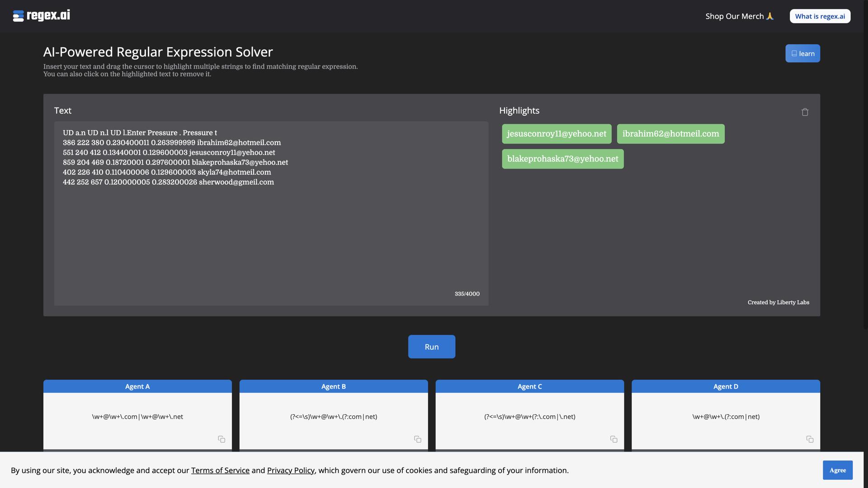868x488 pixels.
Task: Remove the jesusconroy11@yehoo.net highlight
Action: point(557,133)
